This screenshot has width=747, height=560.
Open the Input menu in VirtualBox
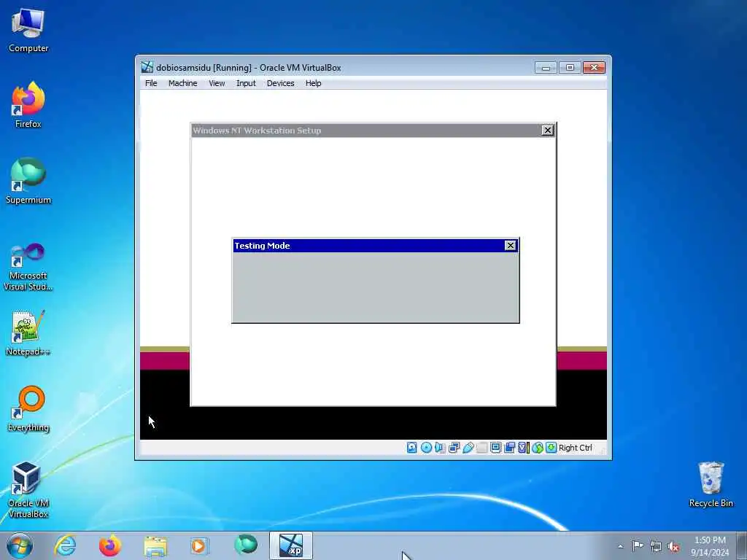(246, 83)
